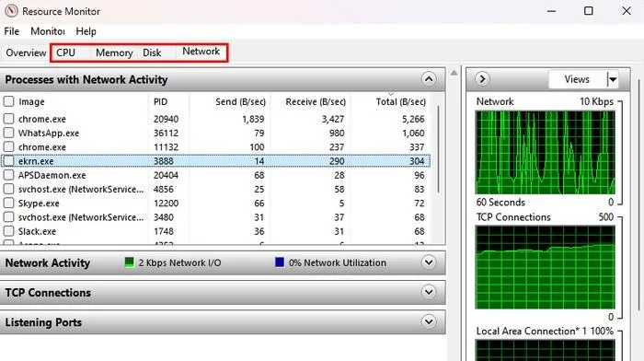
Task: Click the Views button
Action: [577, 79]
